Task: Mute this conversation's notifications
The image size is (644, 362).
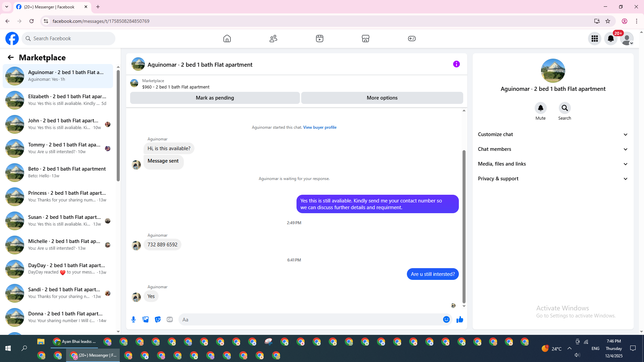Action: pyautogui.click(x=540, y=108)
